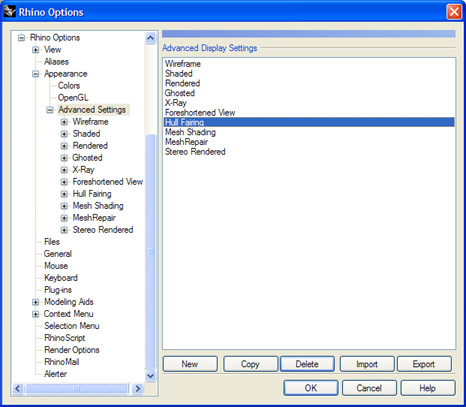
Task: Expand the Shaded node in tree
Action: pyautogui.click(x=64, y=134)
